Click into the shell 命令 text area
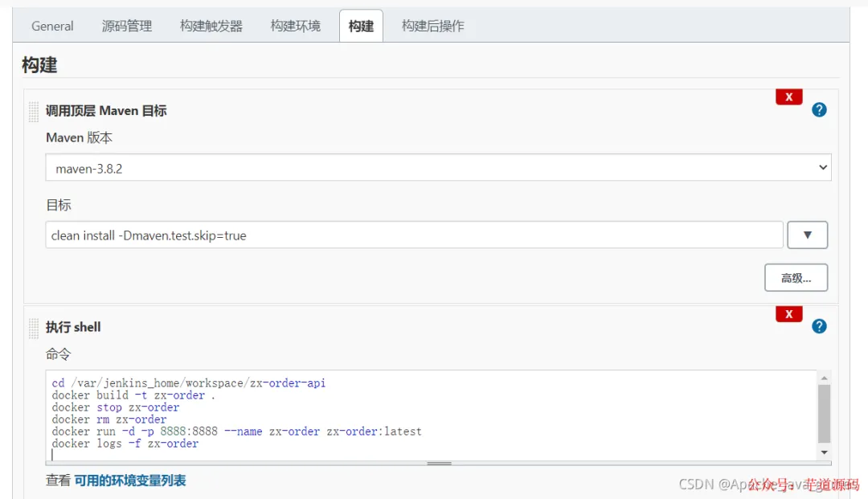The width and height of the screenshot is (868, 499). (432, 415)
